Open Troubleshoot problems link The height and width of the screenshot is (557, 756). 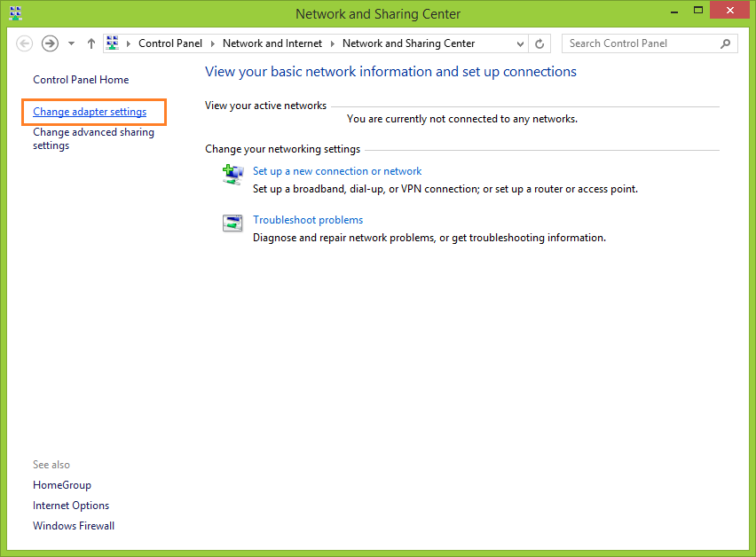(308, 220)
